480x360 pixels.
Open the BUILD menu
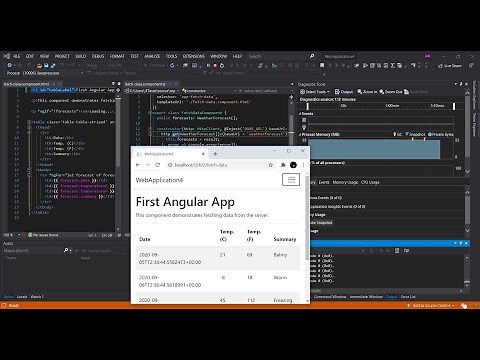(80, 56)
